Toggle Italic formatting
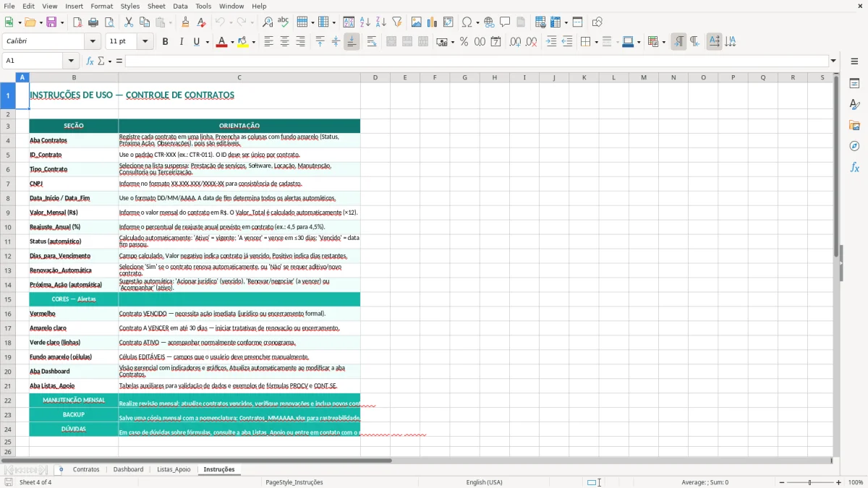Screen dimensions: 868x488 [181, 42]
